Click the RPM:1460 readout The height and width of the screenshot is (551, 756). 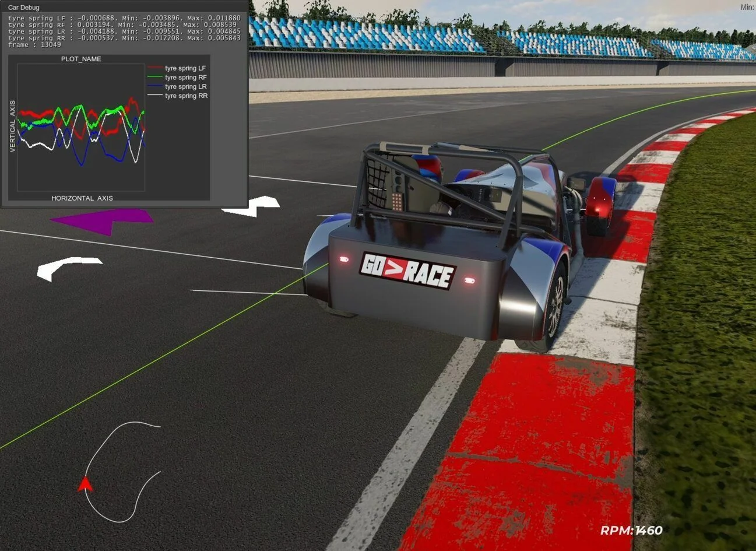coord(631,531)
